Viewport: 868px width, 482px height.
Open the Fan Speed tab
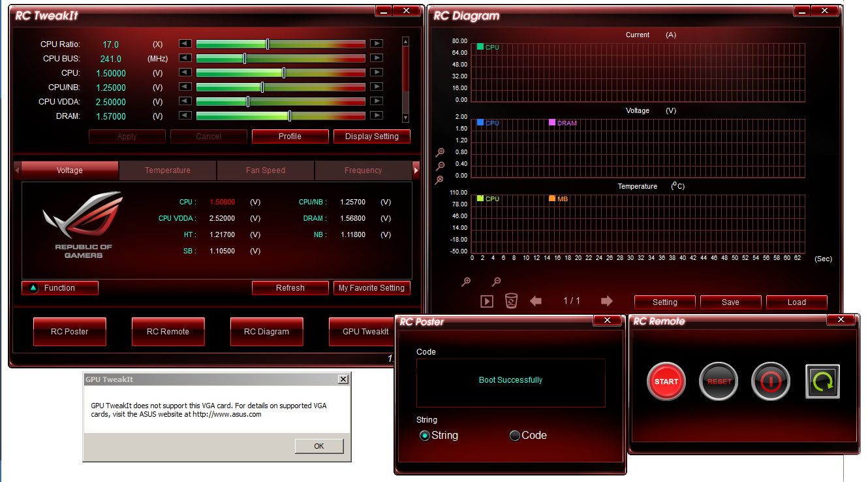click(266, 170)
